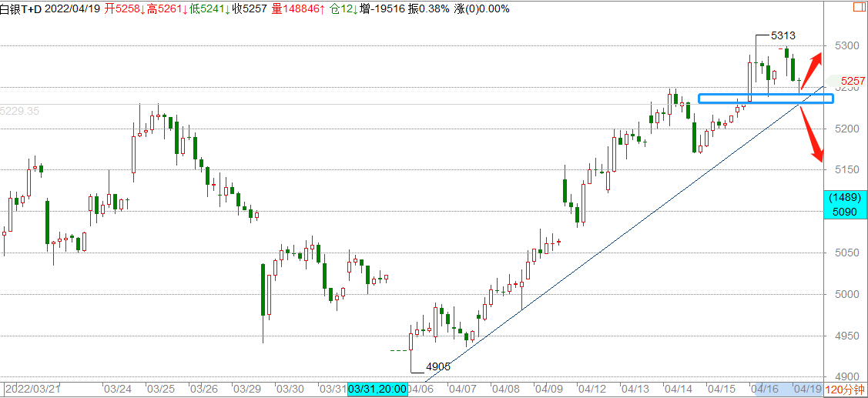Click the 收5257 closing price value
868x398 pixels.
[251, 9]
